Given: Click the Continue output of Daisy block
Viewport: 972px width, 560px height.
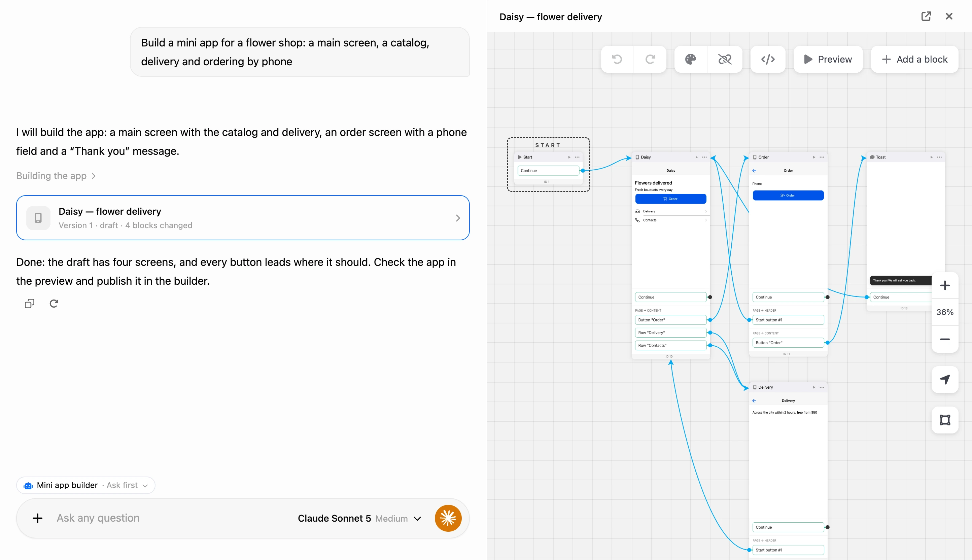Looking at the screenshot, I should click(670, 297).
